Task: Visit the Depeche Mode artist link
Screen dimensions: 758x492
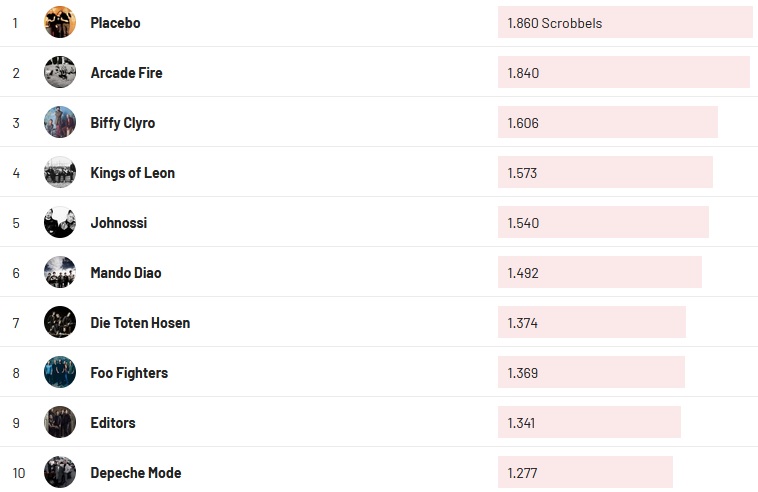Action: click(135, 472)
